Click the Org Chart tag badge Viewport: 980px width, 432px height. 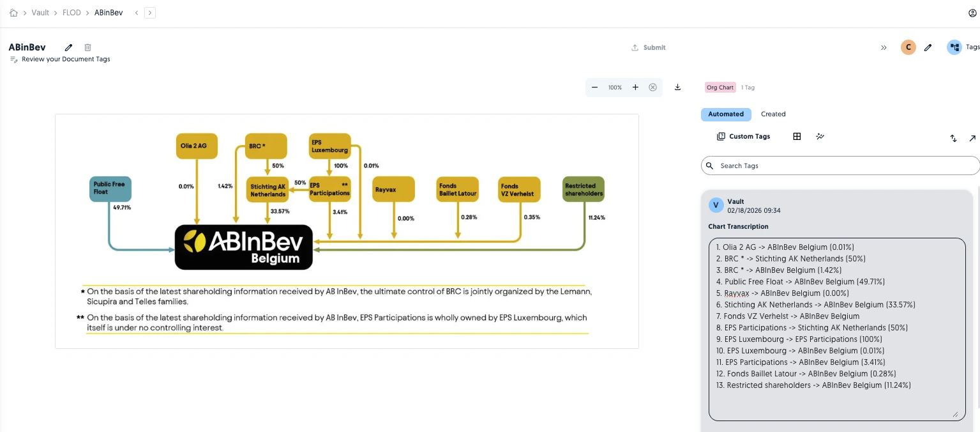click(720, 88)
